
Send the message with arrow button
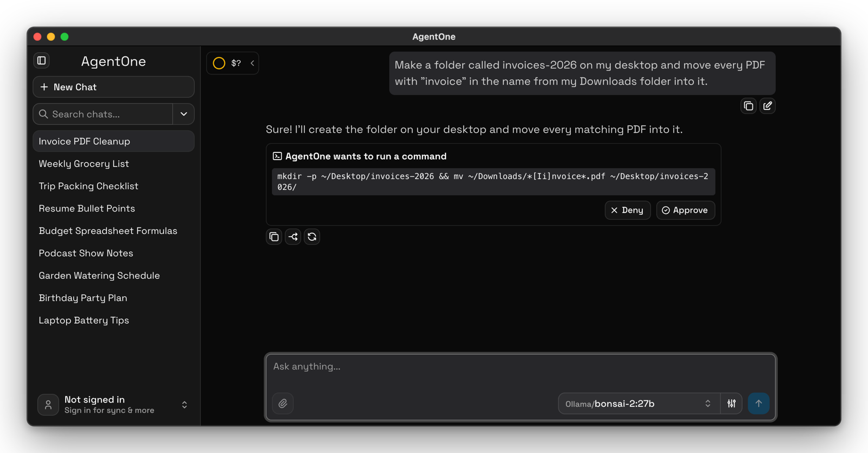[x=758, y=404]
